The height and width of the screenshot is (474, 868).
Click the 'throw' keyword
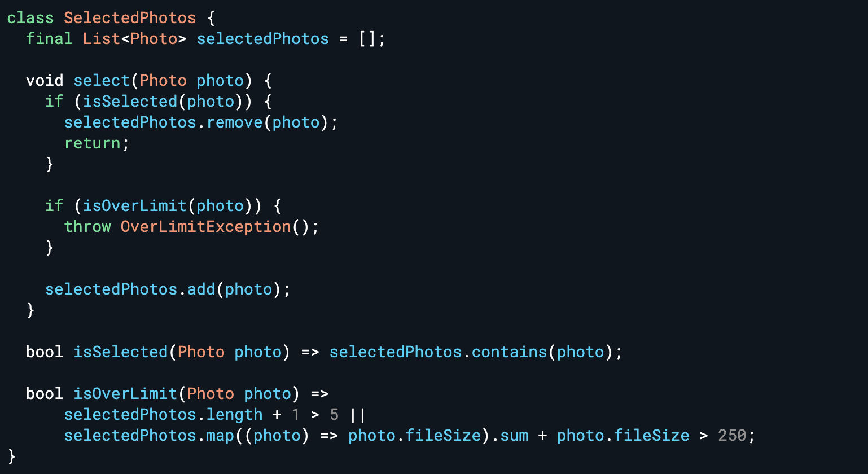[x=87, y=227]
